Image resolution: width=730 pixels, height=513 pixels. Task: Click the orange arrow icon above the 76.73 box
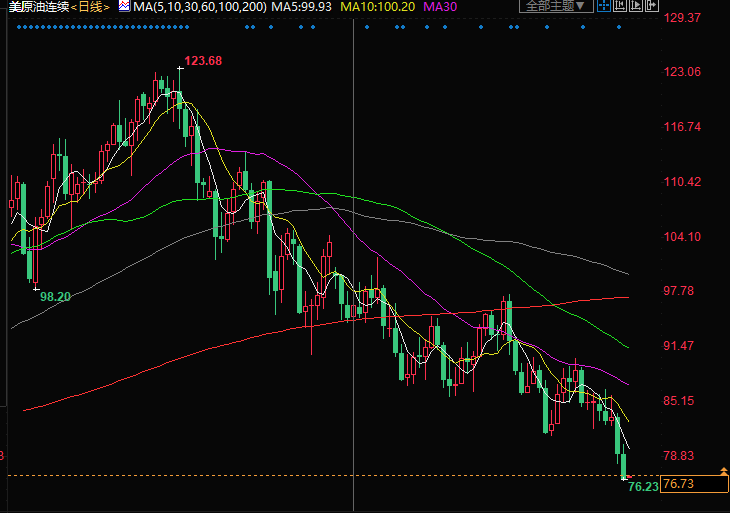pos(723,468)
